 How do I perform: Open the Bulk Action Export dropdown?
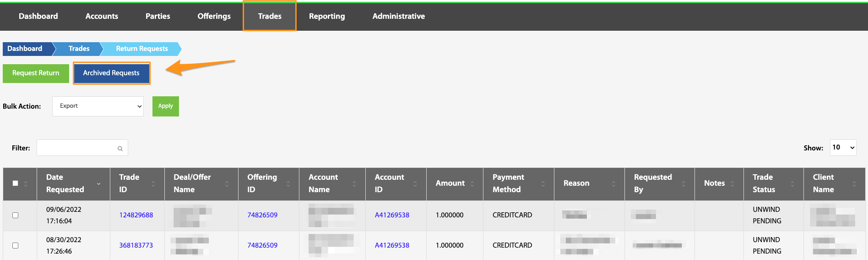click(98, 106)
